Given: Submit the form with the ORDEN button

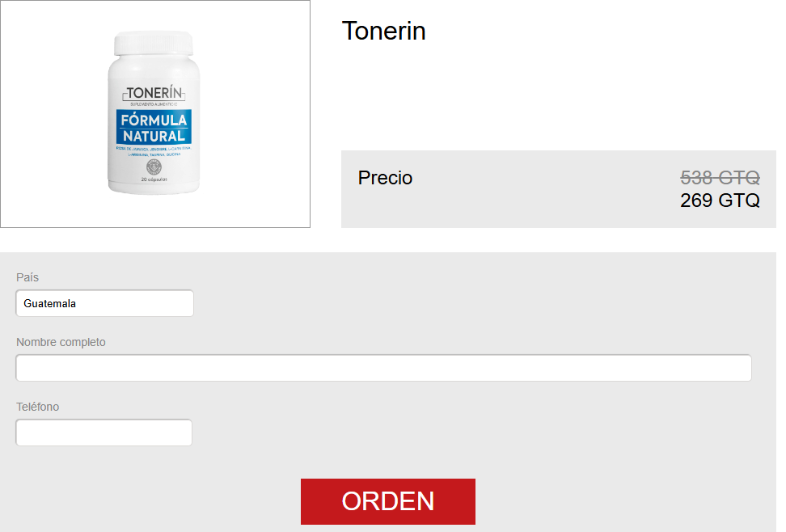Looking at the screenshot, I should pos(388,501).
